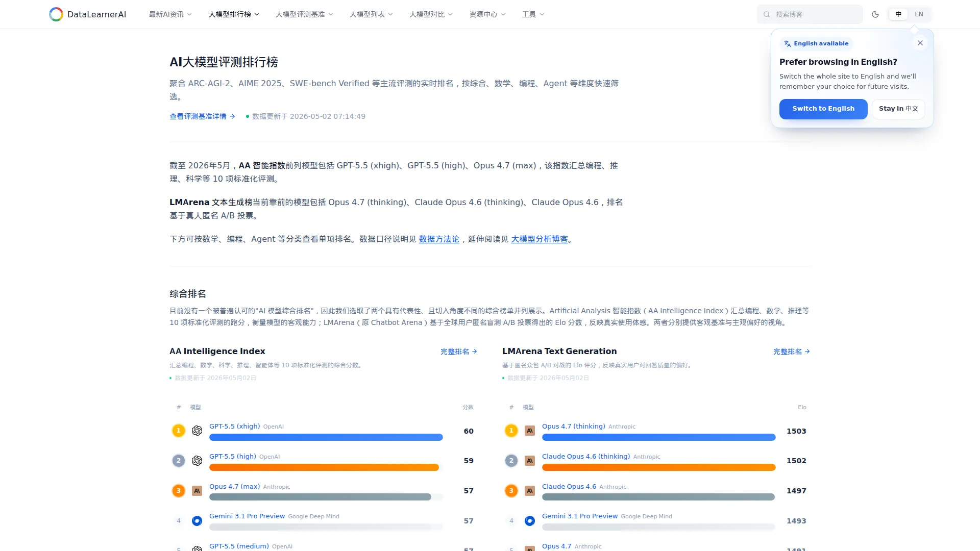Click the translate icon in English available badge

[x=788, y=44]
